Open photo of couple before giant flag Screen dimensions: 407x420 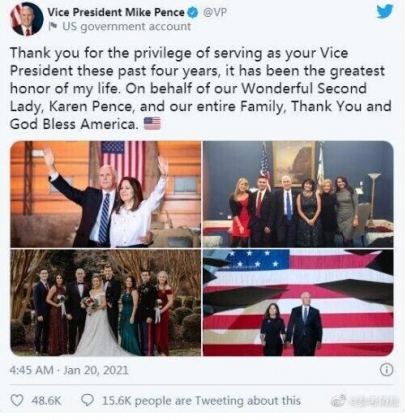click(298, 303)
